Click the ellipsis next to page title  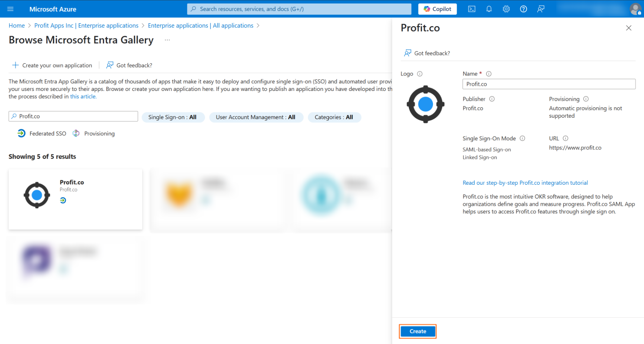pos(167,40)
